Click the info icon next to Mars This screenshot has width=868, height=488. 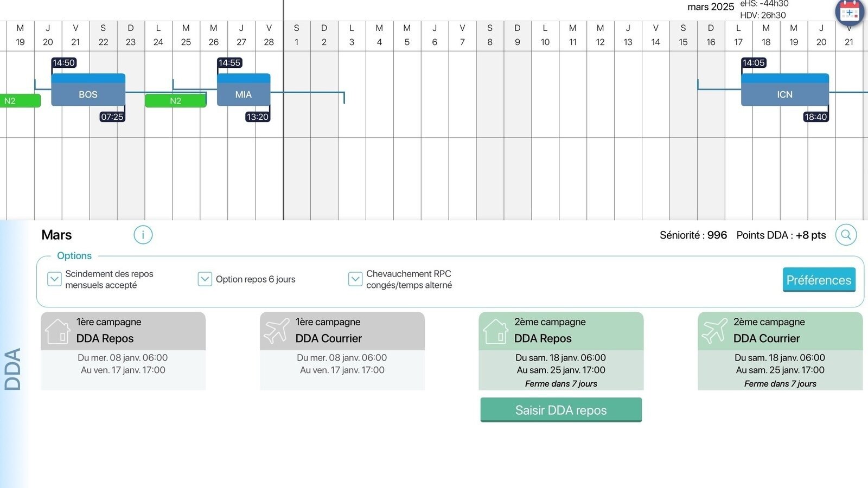click(143, 235)
